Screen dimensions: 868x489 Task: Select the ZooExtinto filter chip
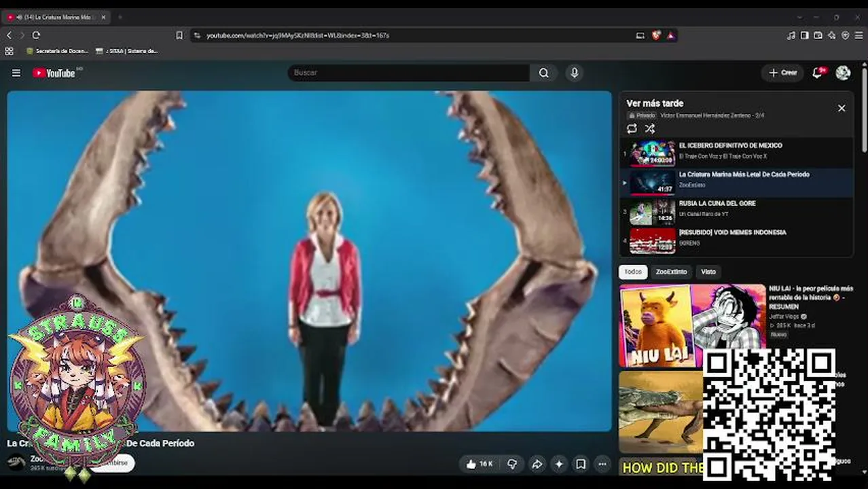coord(671,272)
